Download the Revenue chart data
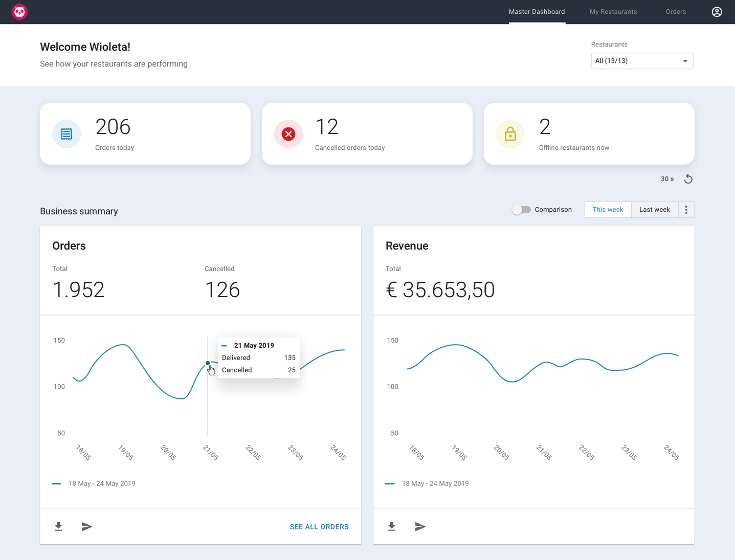Screen dimensions: 735x560 [392, 526]
